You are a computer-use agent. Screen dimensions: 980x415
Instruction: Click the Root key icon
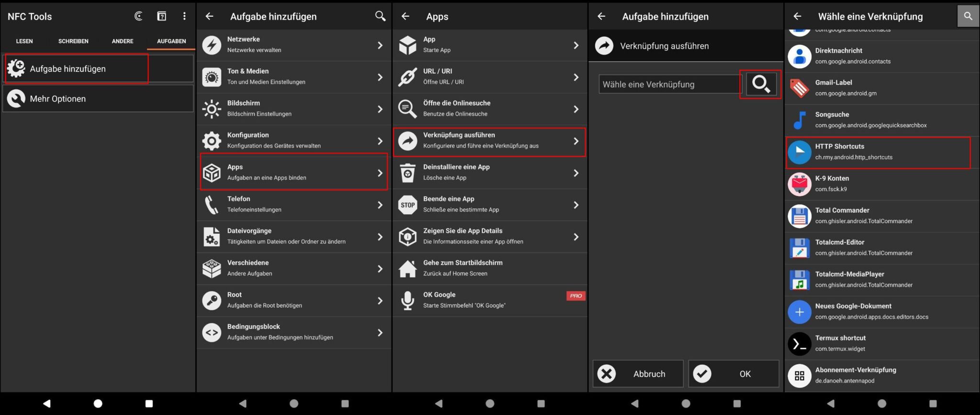212,301
